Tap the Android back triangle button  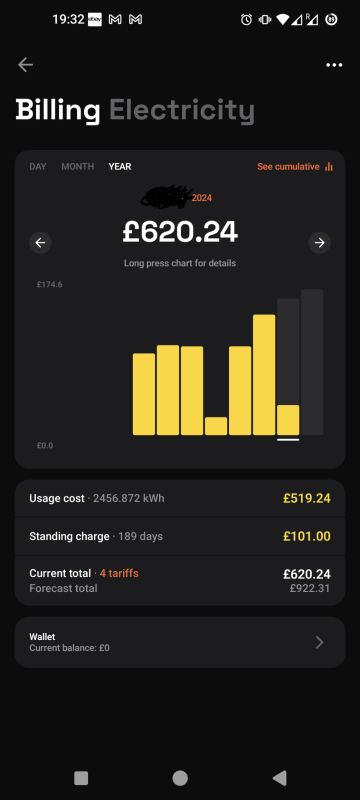279,778
